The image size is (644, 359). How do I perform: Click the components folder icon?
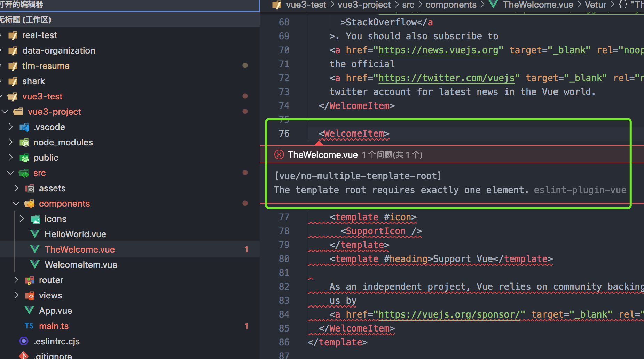tap(30, 204)
